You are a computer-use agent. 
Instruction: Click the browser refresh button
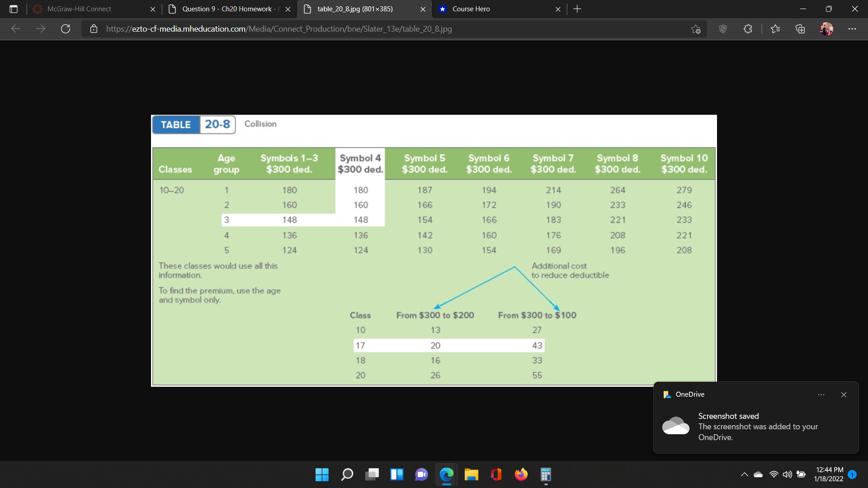point(66,29)
